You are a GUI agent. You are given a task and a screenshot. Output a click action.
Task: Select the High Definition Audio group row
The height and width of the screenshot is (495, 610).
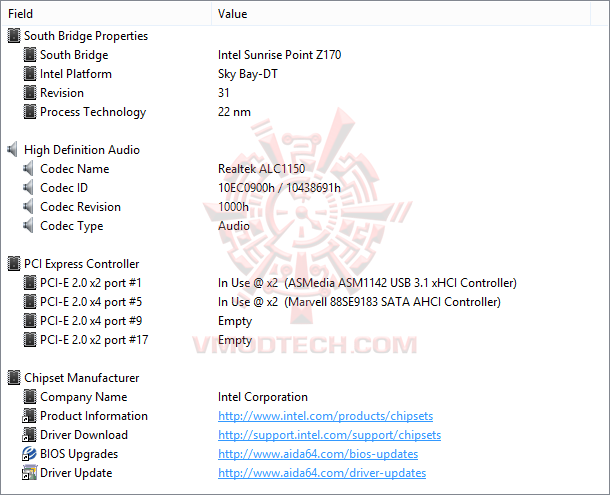(x=82, y=150)
